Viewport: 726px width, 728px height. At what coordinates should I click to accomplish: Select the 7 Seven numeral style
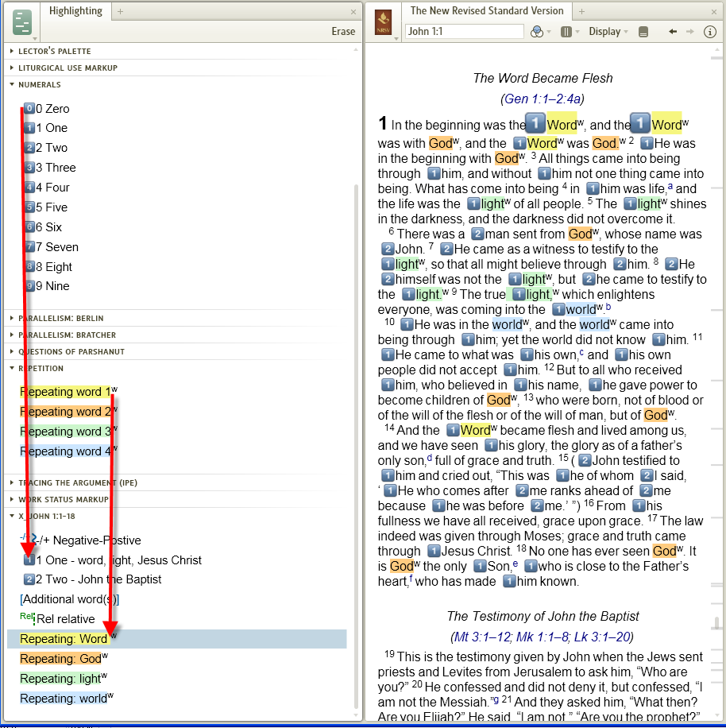coord(51,247)
